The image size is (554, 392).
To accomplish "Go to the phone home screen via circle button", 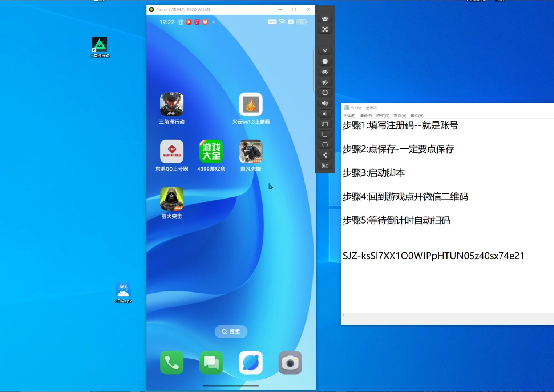I will pos(325,145).
